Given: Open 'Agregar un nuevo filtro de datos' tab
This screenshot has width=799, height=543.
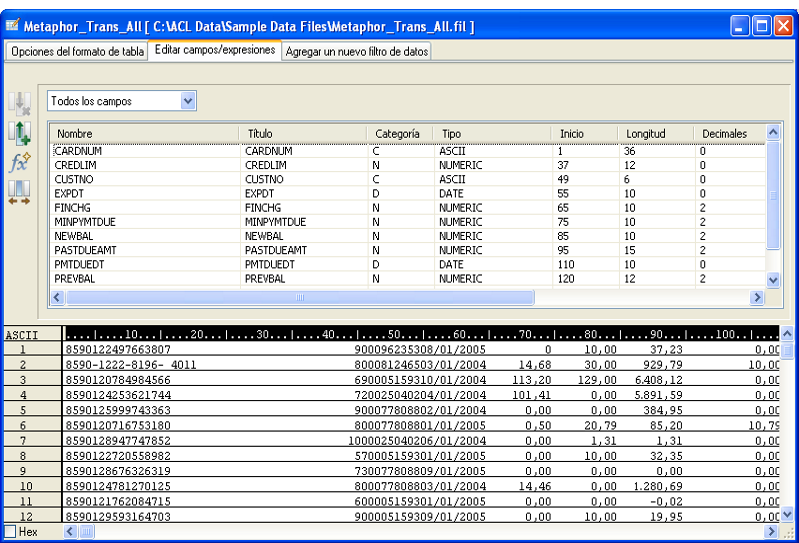Looking at the screenshot, I should click(357, 51).
